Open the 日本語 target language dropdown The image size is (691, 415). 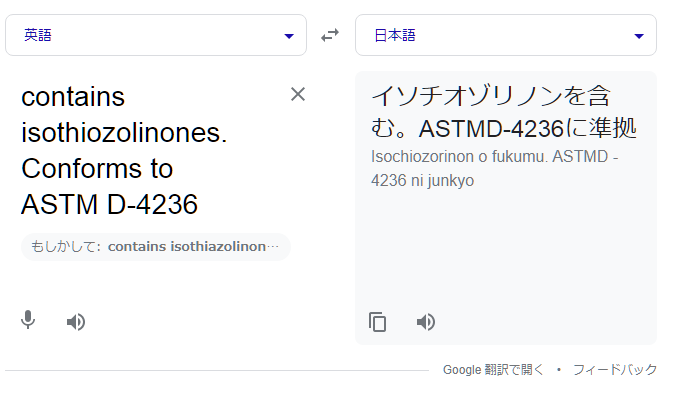(x=506, y=35)
